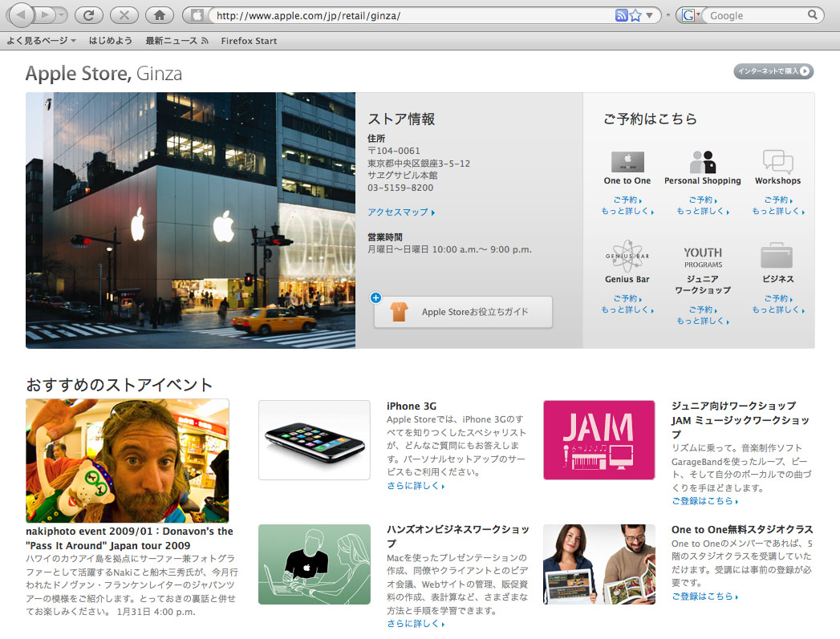The image size is (840, 639).
Task: Open the back/forward history dropdown arrow
Action: 61,15
